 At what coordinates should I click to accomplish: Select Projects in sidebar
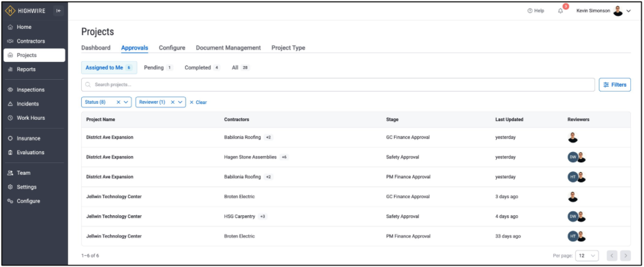pos(34,55)
